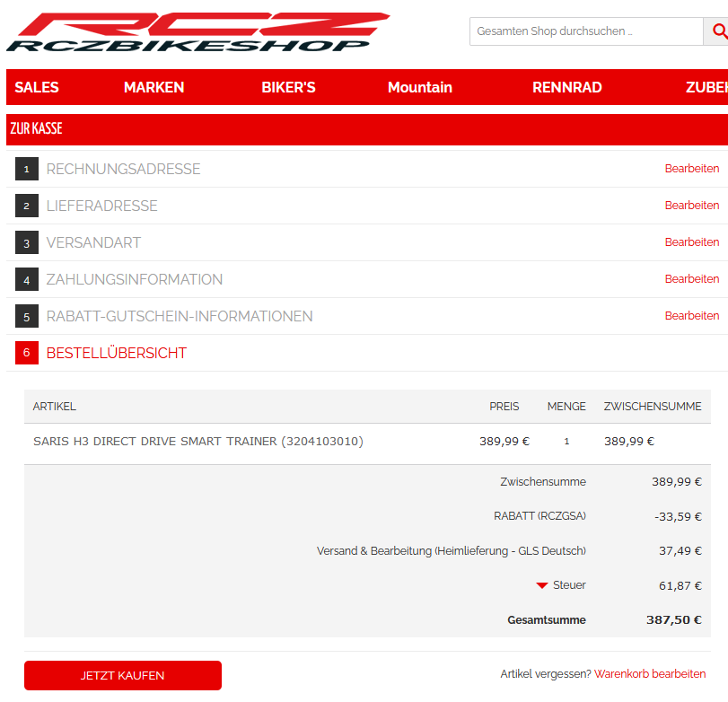Expand the Steuer tax details arrow

[542, 585]
